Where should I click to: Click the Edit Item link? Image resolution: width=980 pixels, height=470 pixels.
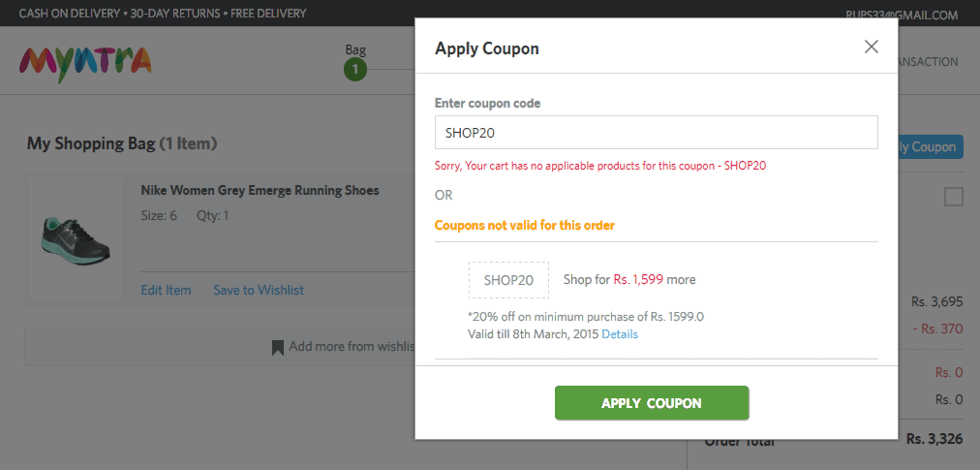coord(166,290)
